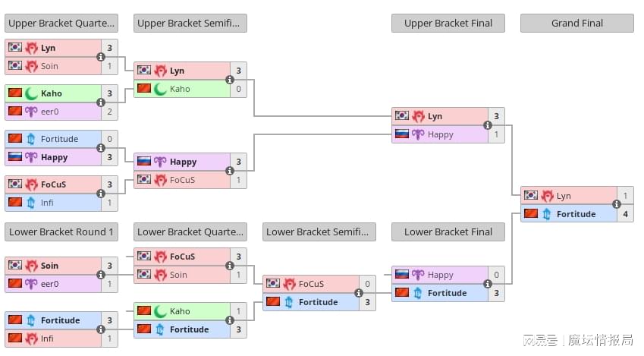Click the Grand Final header
The width and height of the screenshot is (644, 356).
coord(577,23)
